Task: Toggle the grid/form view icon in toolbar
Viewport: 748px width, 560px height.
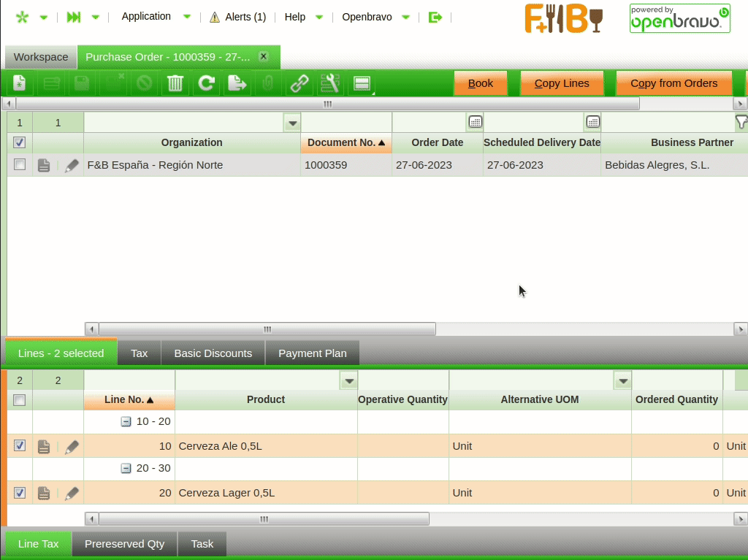Action: click(362, 83)
